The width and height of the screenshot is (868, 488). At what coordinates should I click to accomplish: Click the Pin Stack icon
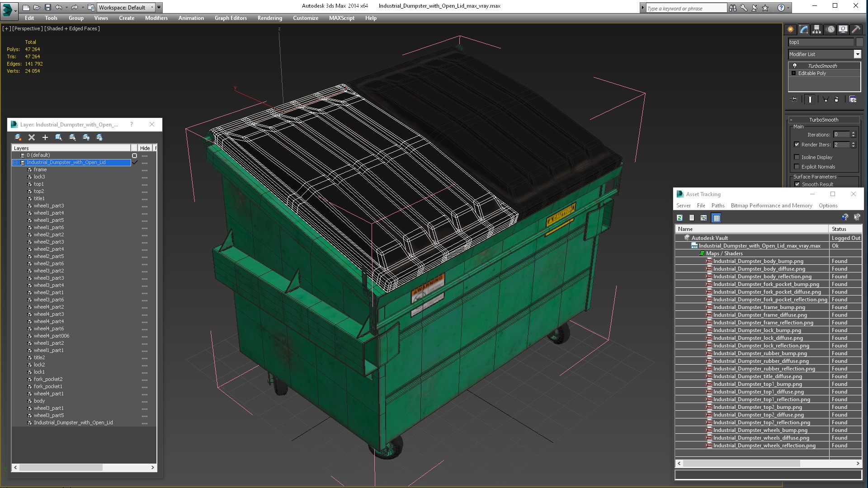point(794,99)
